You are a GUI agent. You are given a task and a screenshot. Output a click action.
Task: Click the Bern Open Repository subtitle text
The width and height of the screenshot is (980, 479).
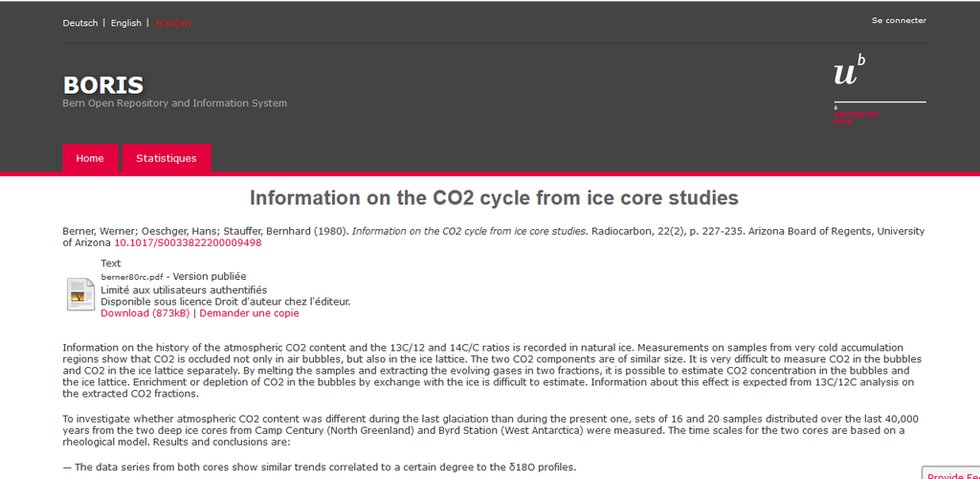coord(174,103)
